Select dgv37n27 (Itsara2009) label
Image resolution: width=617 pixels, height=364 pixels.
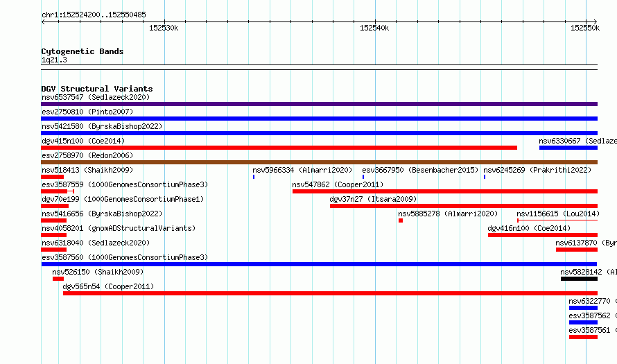pos(373,199)
